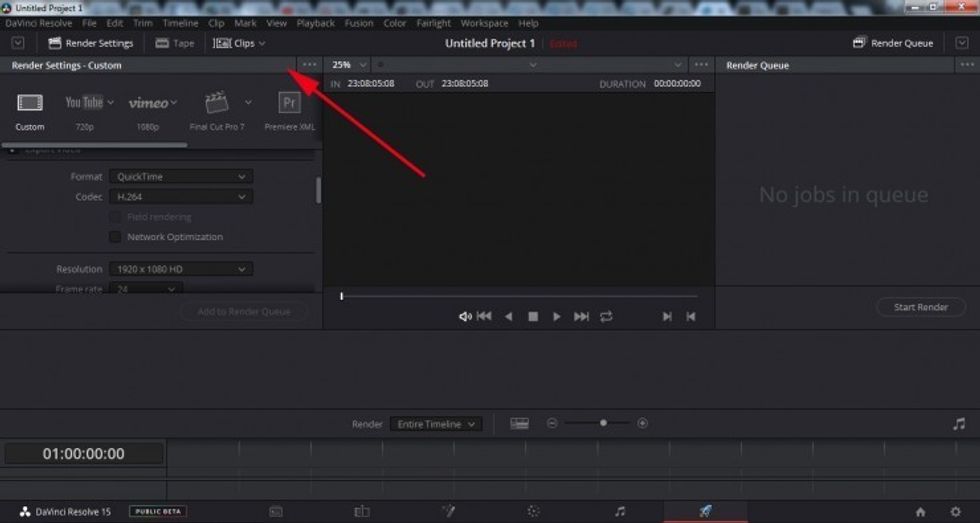
Task: Click the Add to Render Queue button
Action: (244, 311)
